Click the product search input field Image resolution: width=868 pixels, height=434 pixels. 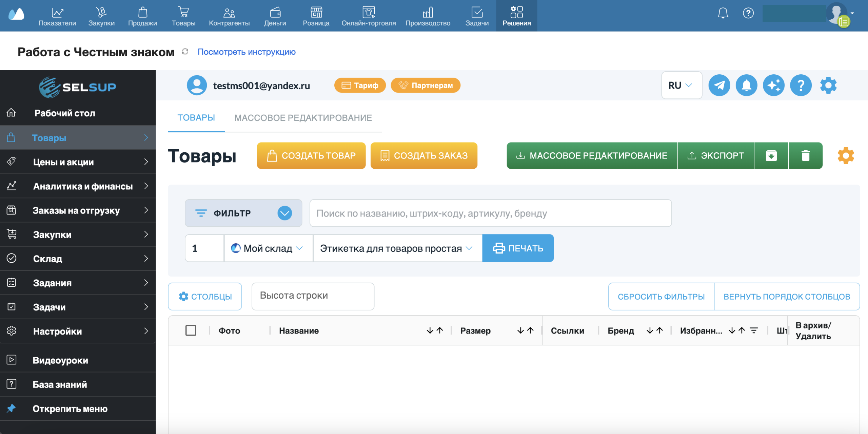(490, 213)
